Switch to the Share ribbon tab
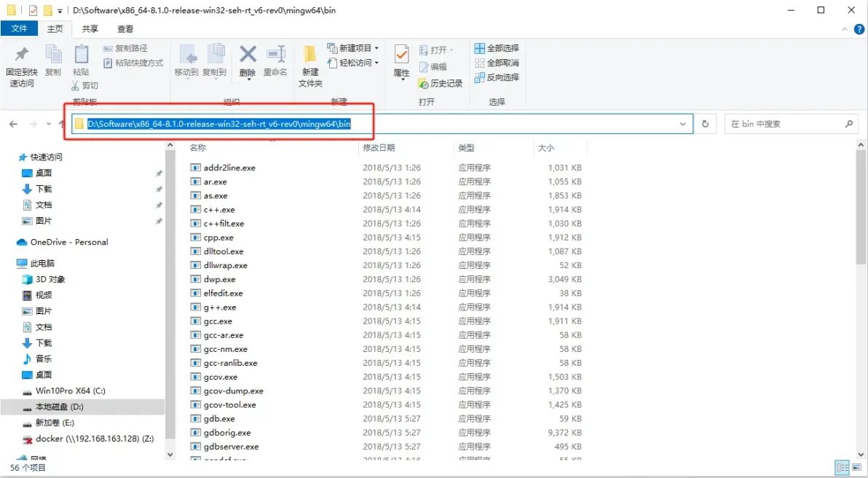Screen dimensions: 868x478 [90, 29]
